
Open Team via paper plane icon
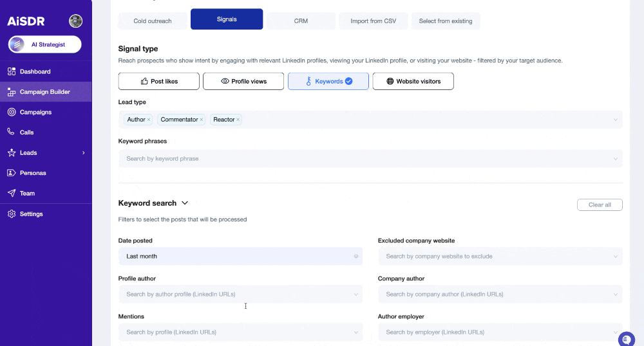pyautogui.click(x=12, y=193)
